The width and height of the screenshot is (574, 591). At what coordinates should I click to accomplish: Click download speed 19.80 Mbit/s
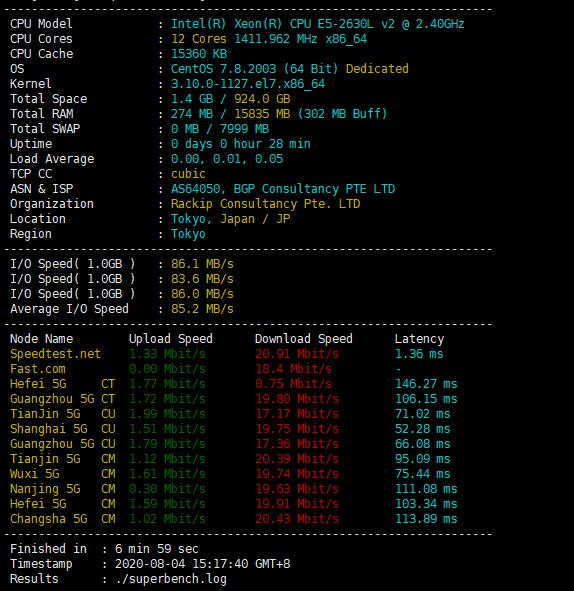[x=297, y=399]
